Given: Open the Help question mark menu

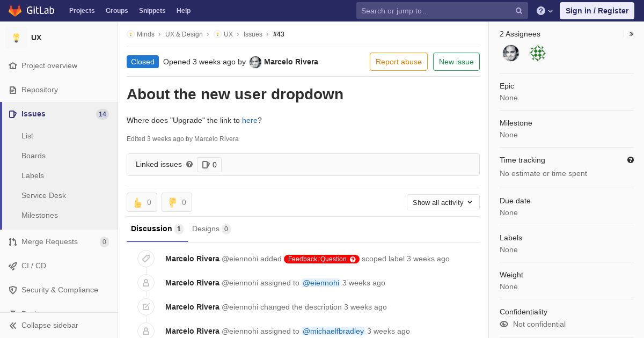Looking at the screenshot, I should (x=544, y=11).
